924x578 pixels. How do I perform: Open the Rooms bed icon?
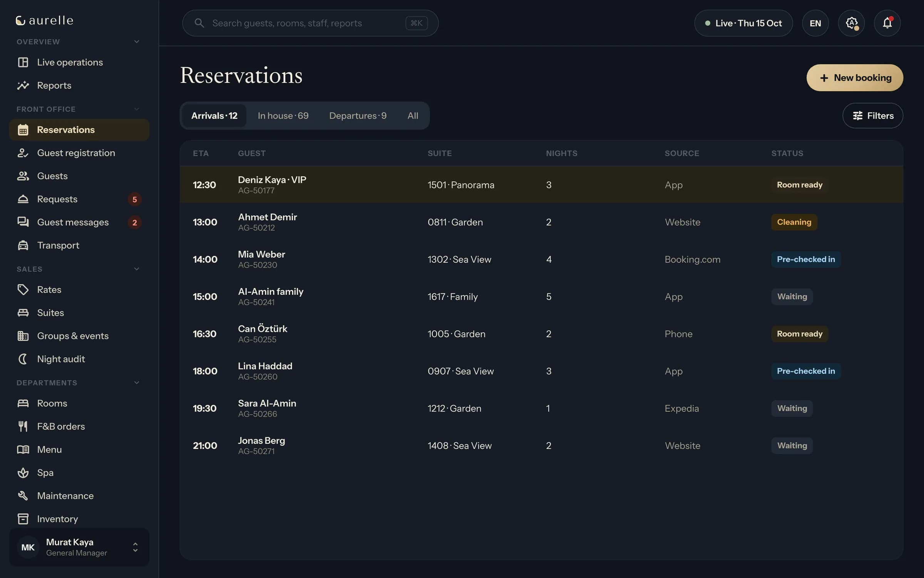(23, 403)
